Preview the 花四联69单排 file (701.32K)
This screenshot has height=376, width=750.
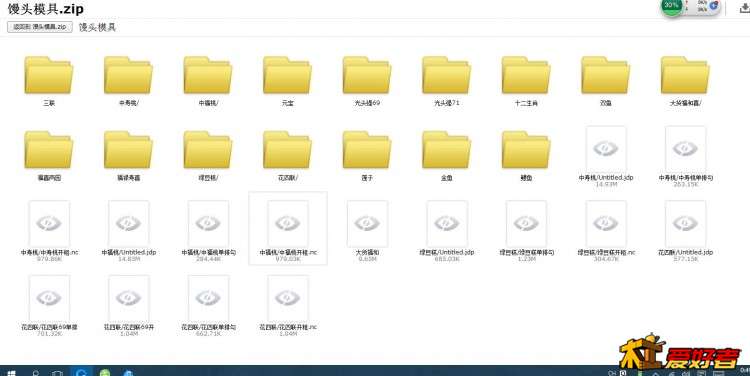[x=49, y=298]
